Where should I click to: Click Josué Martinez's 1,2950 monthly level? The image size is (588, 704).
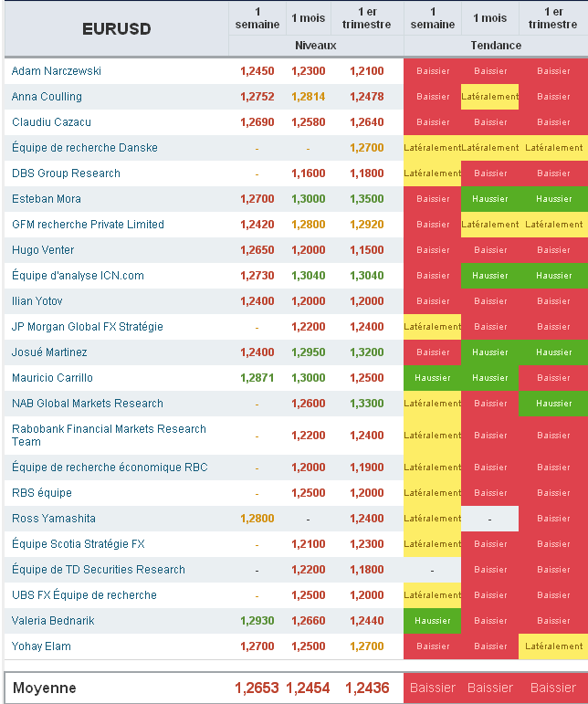309,352
